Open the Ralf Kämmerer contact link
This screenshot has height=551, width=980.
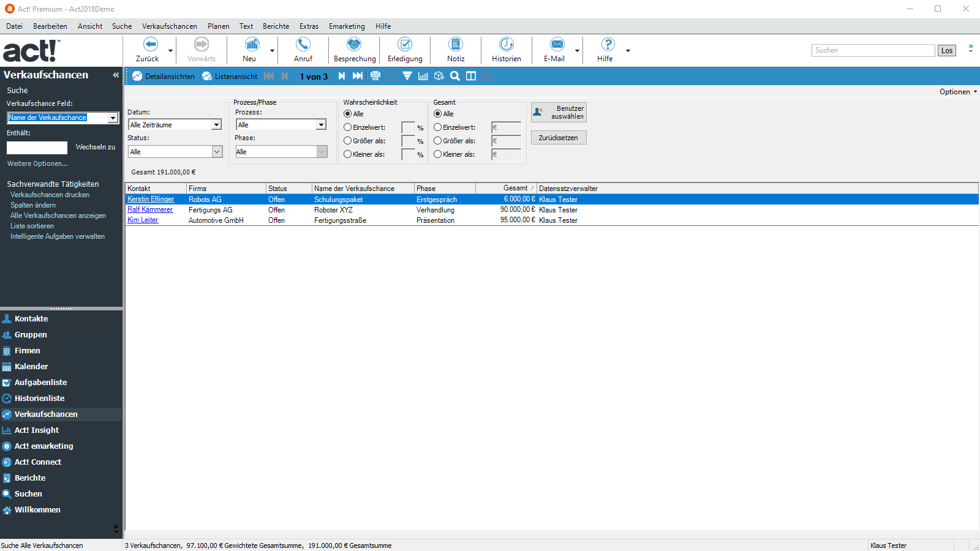click(x=150, y=209)
